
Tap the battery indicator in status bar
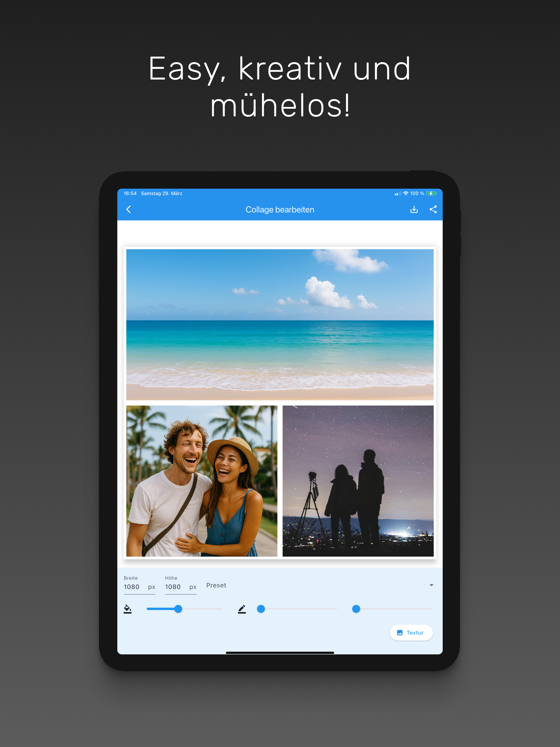pyautogui.click(x=431, y=194)
